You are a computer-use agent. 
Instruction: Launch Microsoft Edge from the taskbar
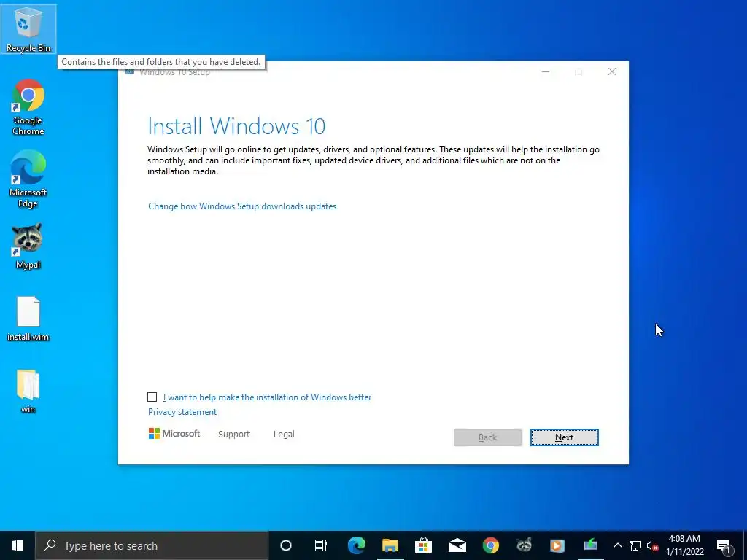point(356,545)
